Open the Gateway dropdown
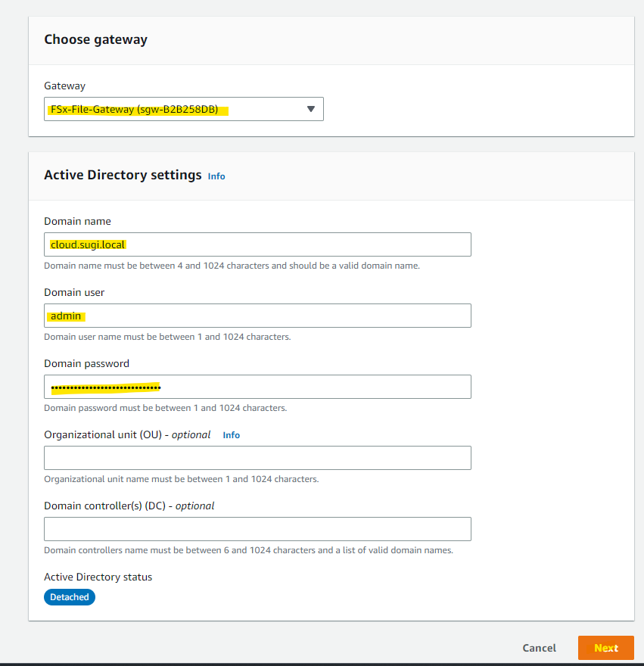644x666 pixels. 183,109
